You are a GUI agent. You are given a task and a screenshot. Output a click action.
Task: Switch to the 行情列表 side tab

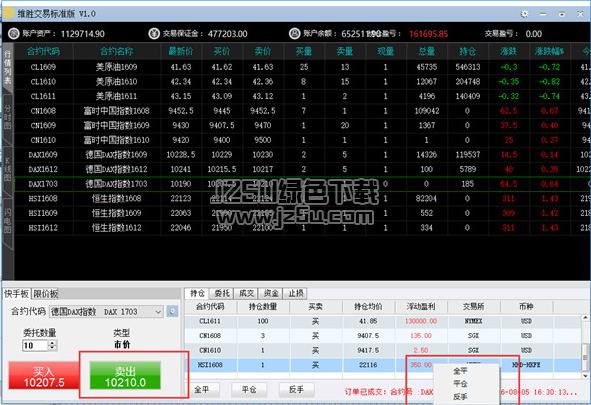8,68
